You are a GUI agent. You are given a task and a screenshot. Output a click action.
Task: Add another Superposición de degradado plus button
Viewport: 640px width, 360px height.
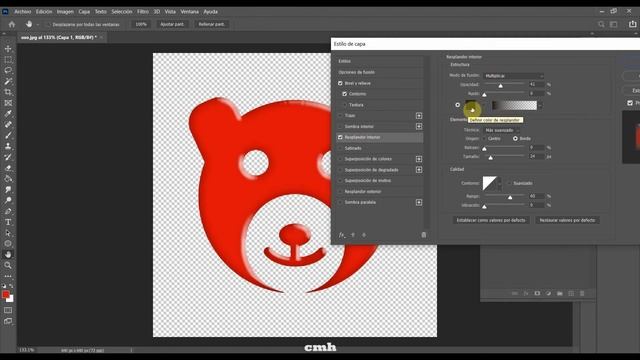click(419, 170)
